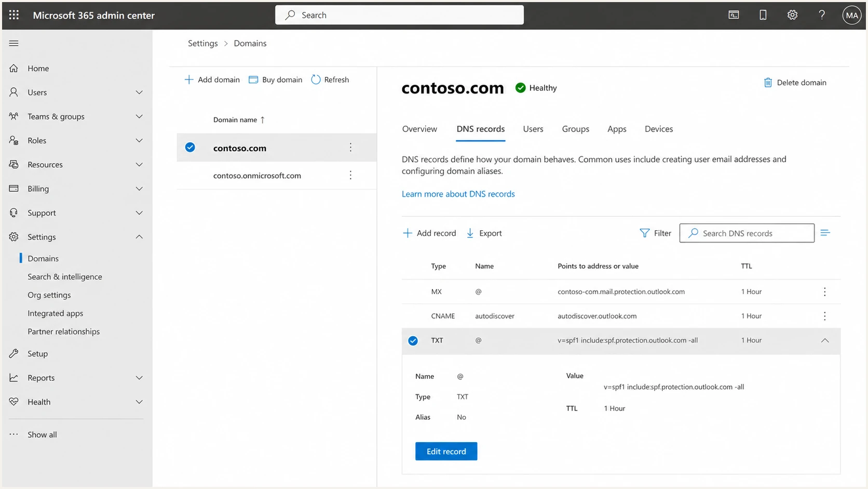Screen dimensions: 868x489
Task: Click Add domain
Action: [212, 80]
